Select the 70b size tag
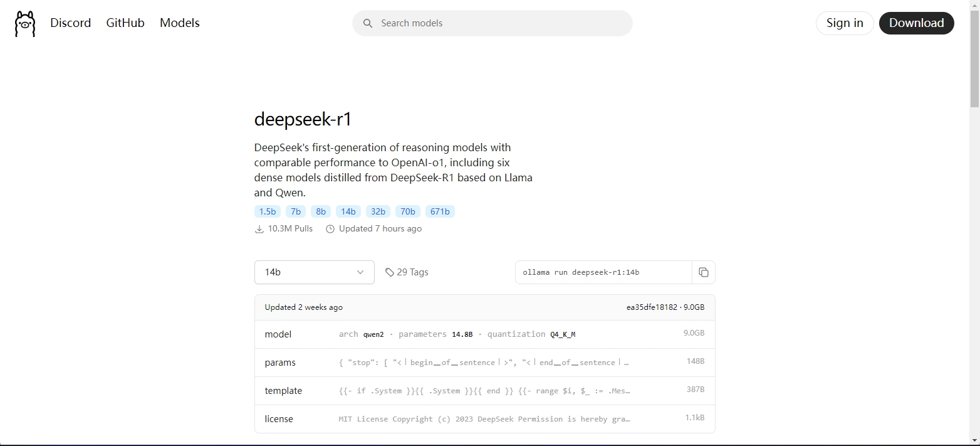 point(408,211)
